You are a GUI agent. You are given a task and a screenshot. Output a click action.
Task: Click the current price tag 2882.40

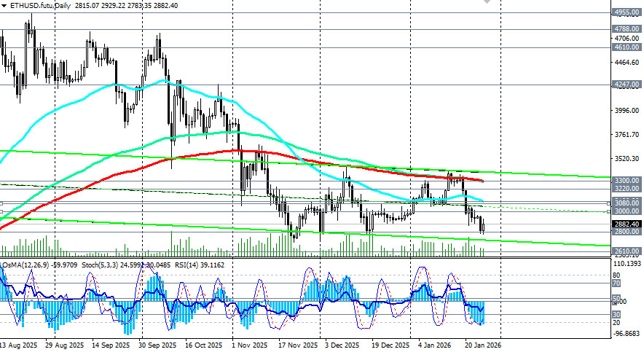coord(626,224)
